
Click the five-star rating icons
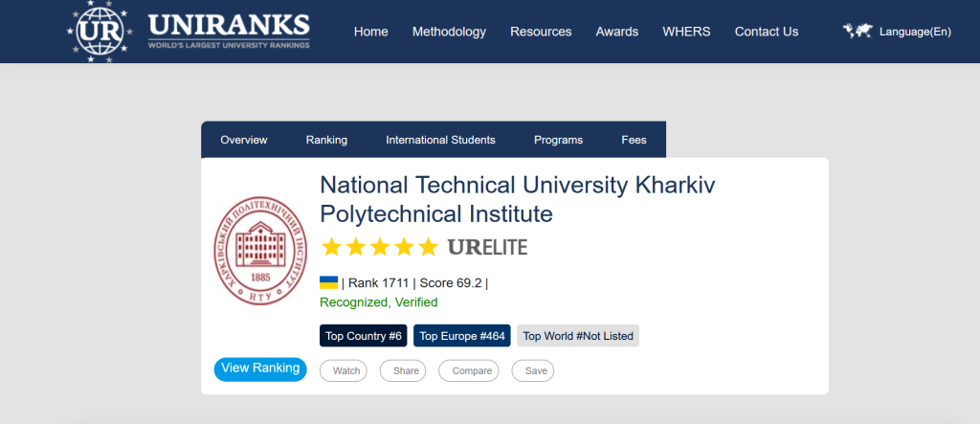coord(379,247)
